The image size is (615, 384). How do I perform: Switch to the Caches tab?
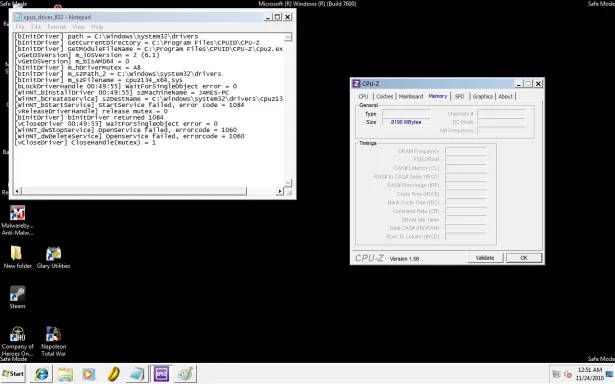pyautogui.click(x=384, y=96)
